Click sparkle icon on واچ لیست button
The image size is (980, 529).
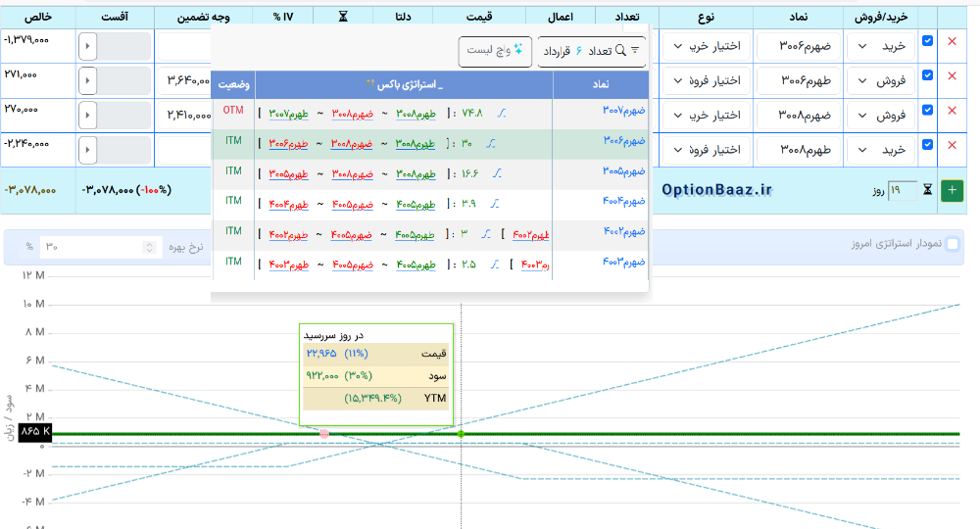point(518,49)
